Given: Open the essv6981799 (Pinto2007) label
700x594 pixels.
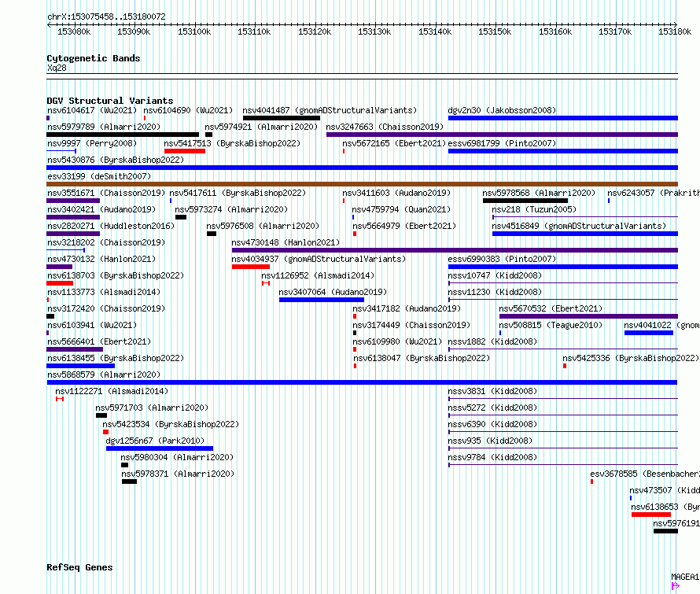Looking at the screenshot, I should [x=502, y=143].
